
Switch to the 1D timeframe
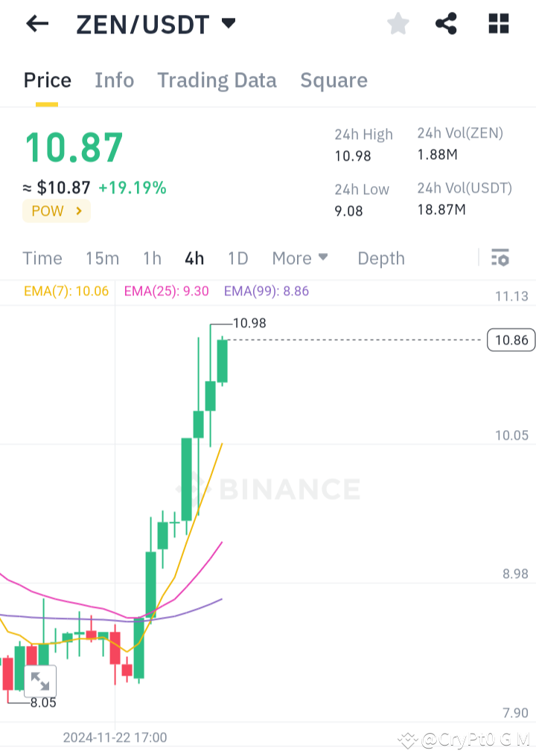tap(237, 258)
